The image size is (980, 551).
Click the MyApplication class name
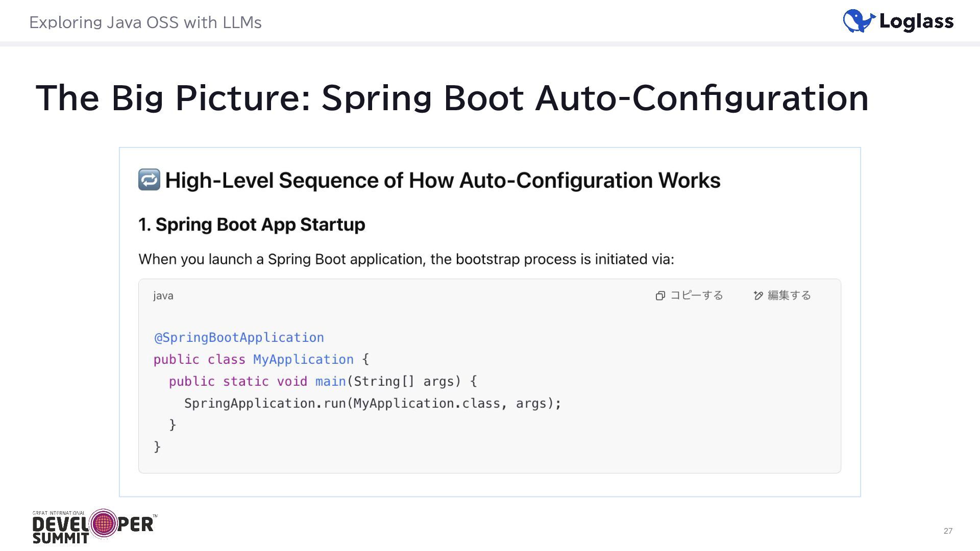(x=303, y=360)
